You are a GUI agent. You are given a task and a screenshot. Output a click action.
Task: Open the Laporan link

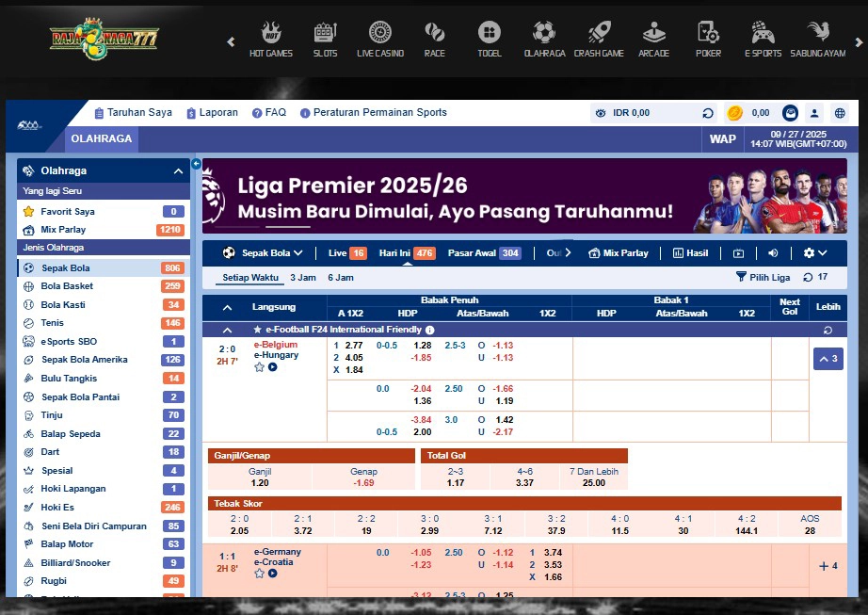(x=213, y=112)
